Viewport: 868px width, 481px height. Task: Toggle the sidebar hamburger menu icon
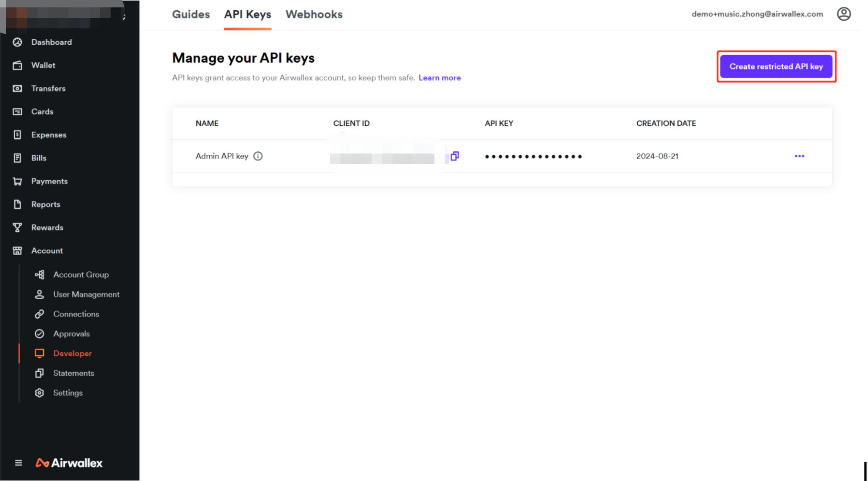(x=18, y=463)
